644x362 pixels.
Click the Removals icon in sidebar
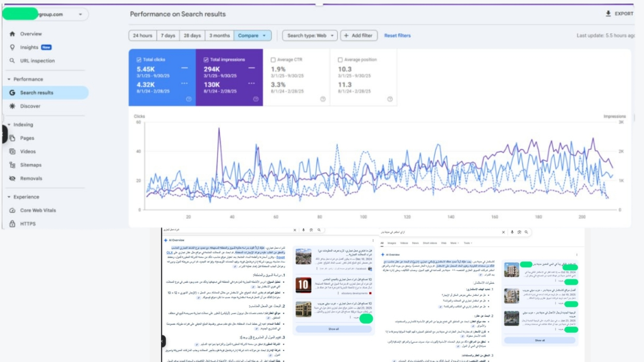click(12, 178)
